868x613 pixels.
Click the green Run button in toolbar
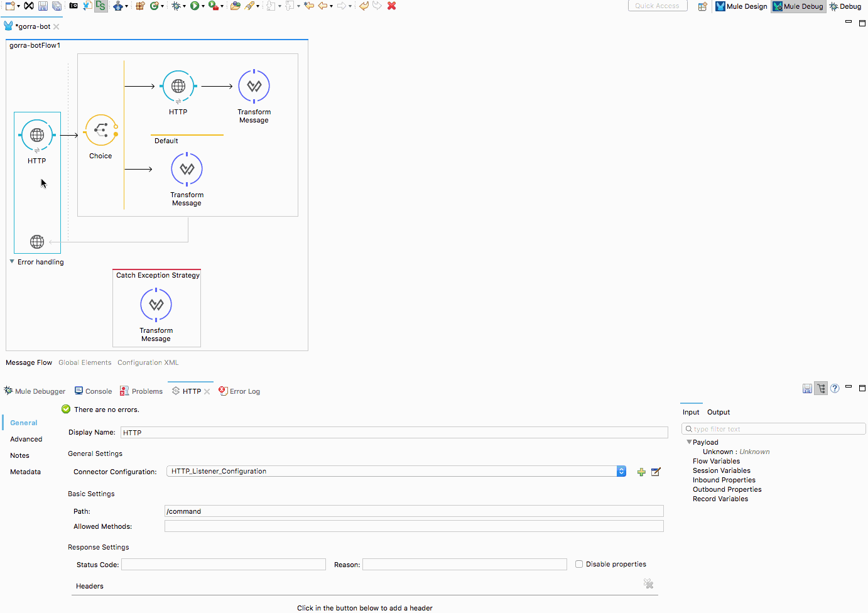pyautogui.click(x=195, y=6)
